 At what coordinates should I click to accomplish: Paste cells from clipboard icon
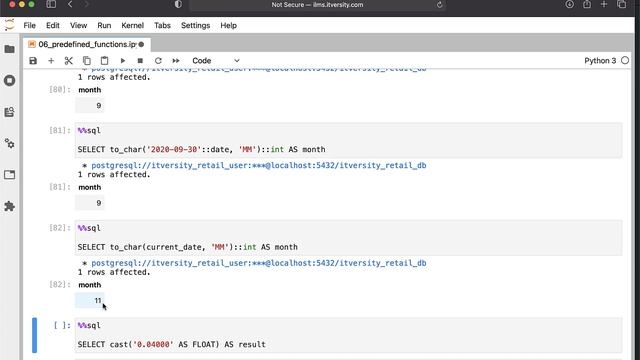click(104, 61)
